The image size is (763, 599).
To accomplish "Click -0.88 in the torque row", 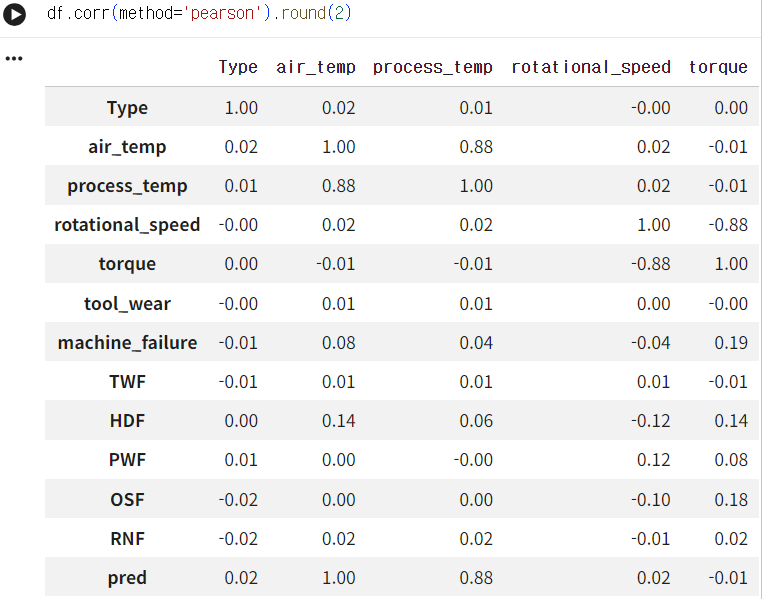I will 651,264.
